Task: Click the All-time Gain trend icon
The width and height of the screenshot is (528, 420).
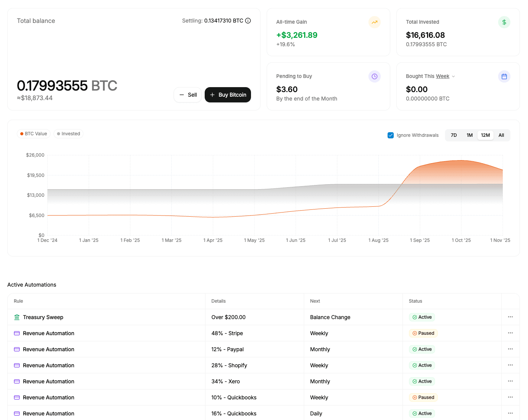Action: [374, 22]
